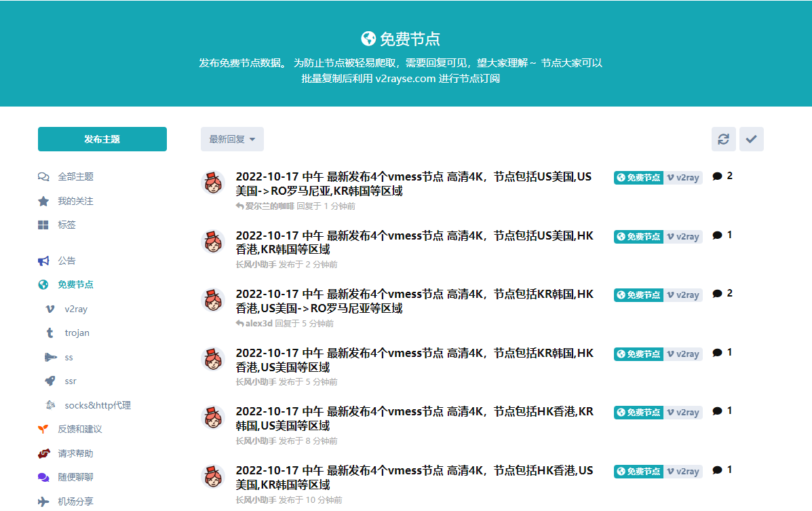Click the username alex3d
812x511 pixels.
(x=258, y=324)
